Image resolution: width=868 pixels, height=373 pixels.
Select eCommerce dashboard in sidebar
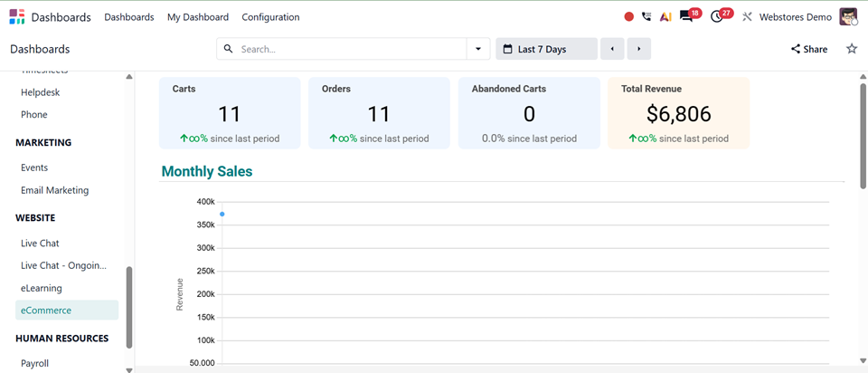pyautogui.click(x=67, y=311)
